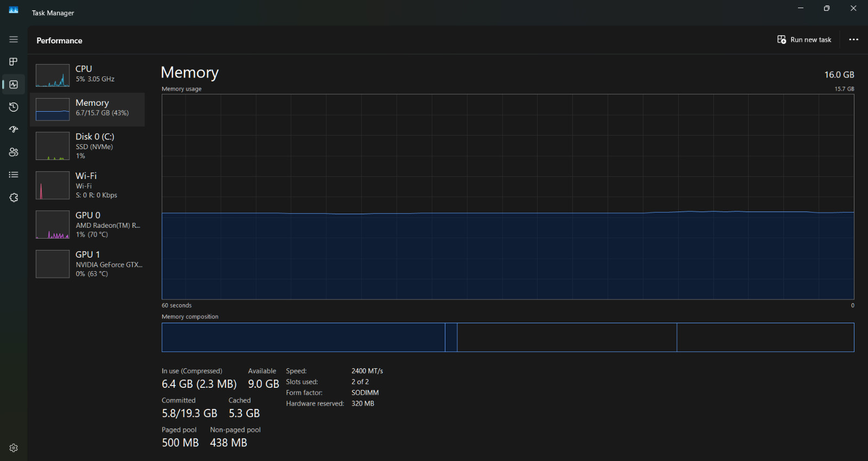Image resolution: width=868 pixels, height=461 pixels.
Task: Select GPU 0 AMD Radeon item
Action: coord(87,225)
